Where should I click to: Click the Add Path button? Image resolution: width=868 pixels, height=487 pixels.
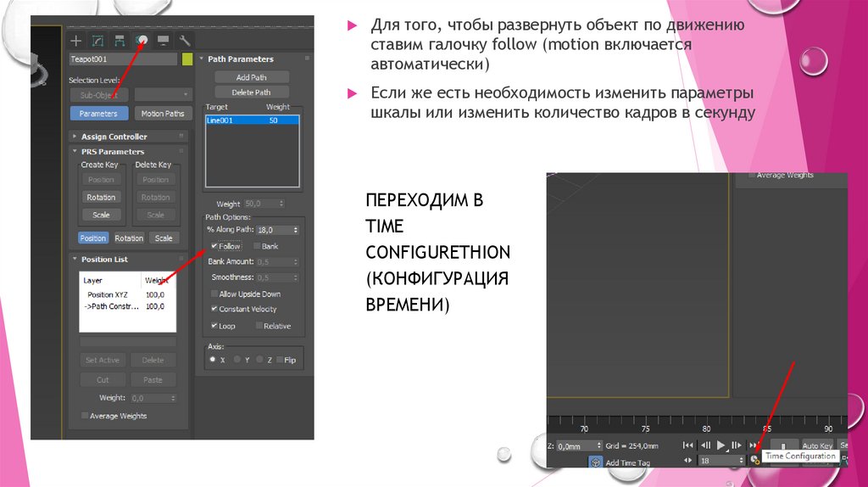tap(251, 77)
